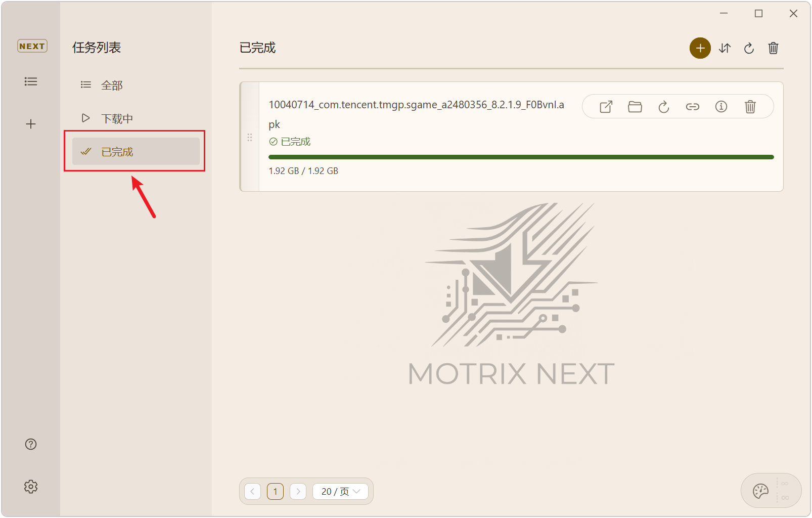Close the Motrix Next window
The image size is (812, 518).
tap(793, 14)
